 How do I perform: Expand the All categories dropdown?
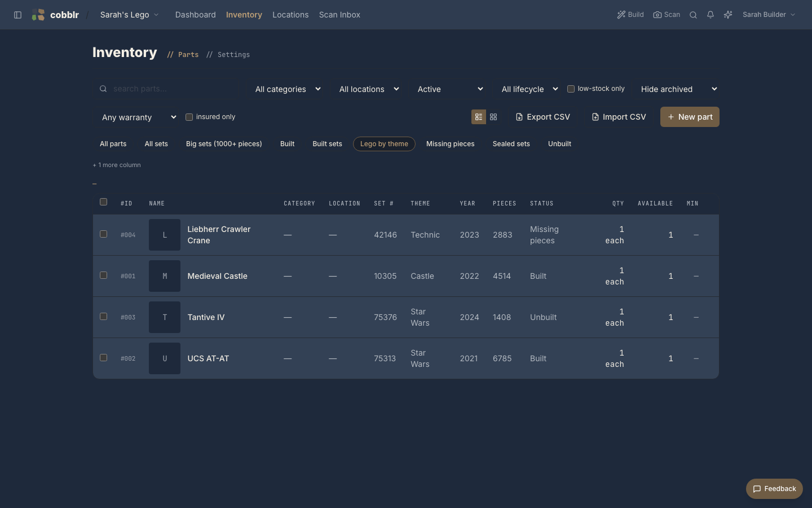pos(288,89)
